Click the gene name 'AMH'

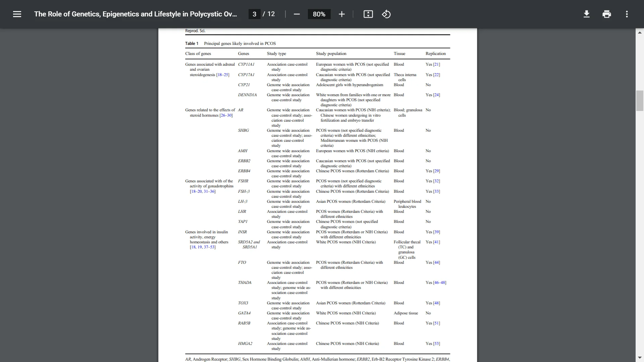pos(243,151)
